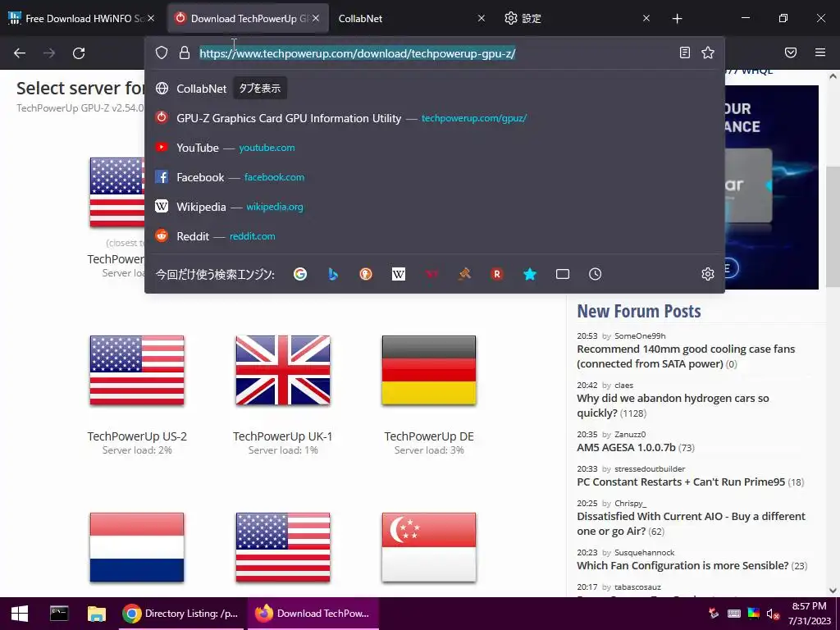Select the Download TechPowerUp GPU-Z tab
This screenshot has height=630, width=840.
coord(248,18)
